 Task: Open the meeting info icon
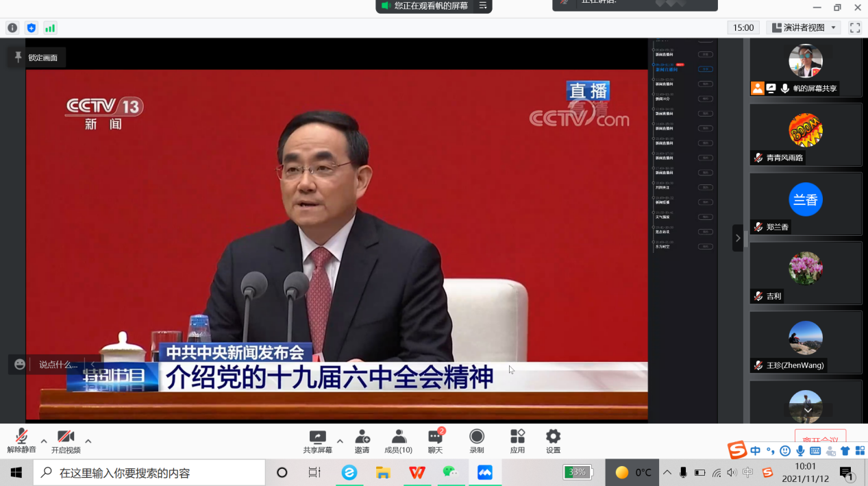click(12, 28)
